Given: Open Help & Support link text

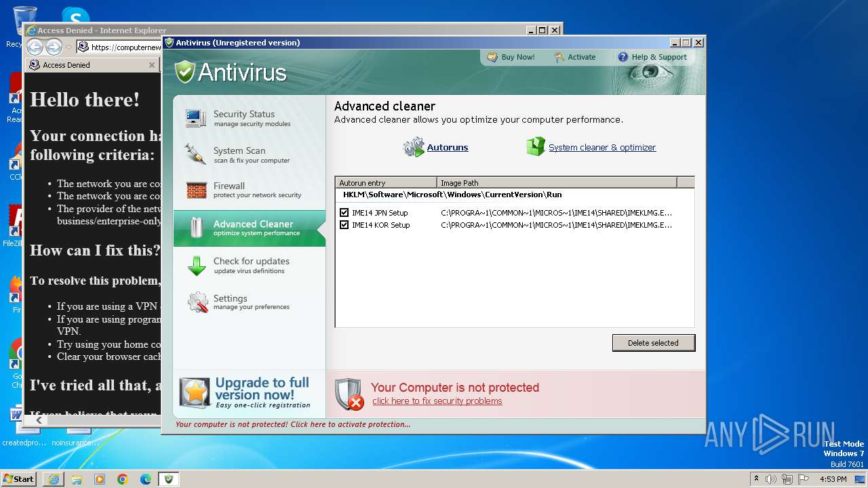Looking at the screenshot, I should point(659,57).
